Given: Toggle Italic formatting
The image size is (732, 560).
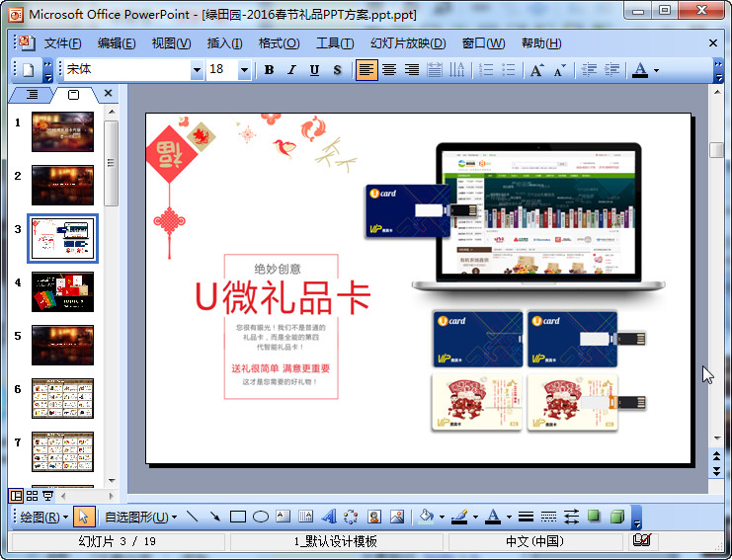Looking at the screenshot, I should (291, 70).
